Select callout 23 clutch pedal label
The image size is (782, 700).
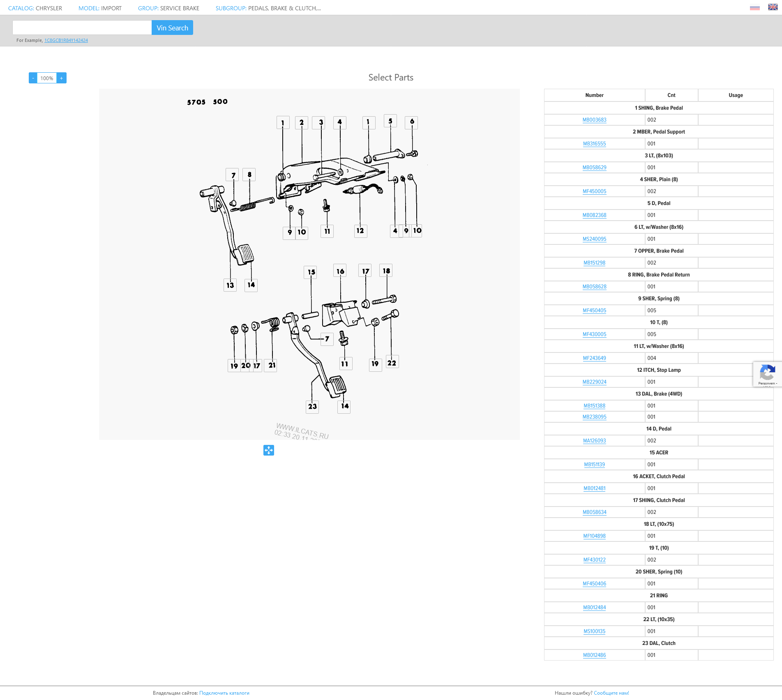point(312,406)
